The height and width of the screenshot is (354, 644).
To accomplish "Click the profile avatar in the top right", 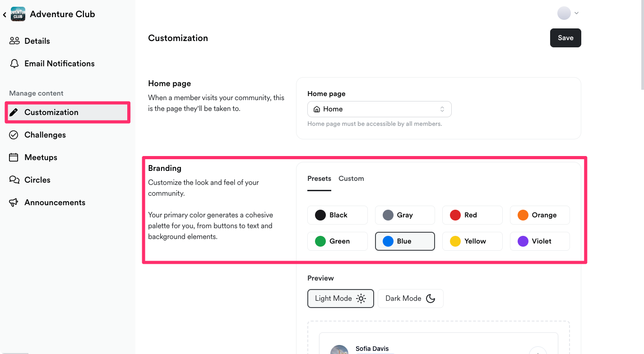I will coord(564,13).
